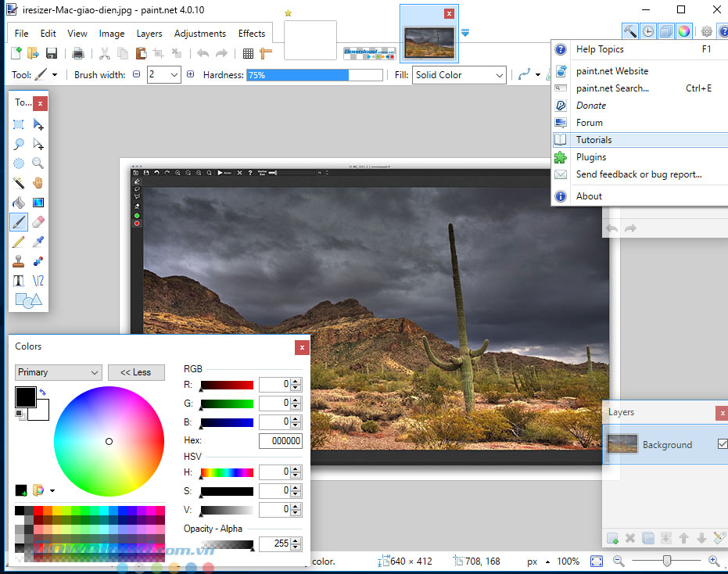
Task: Click the color wheel
Action: click(109, 441)
